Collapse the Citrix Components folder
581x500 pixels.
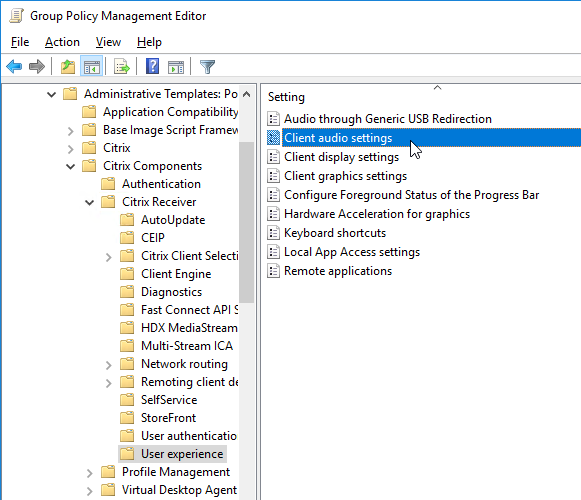point(70,166)
